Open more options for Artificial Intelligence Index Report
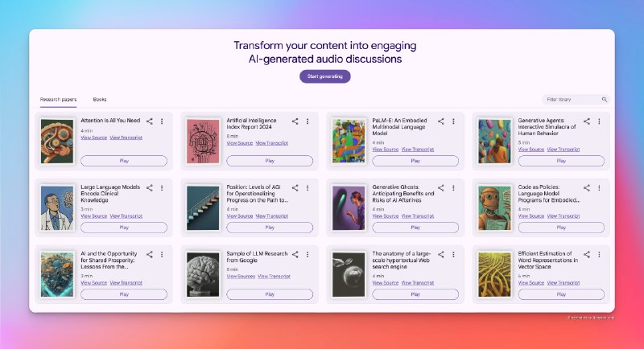This screenshot has width=644, height=349. tap(308, 121)
